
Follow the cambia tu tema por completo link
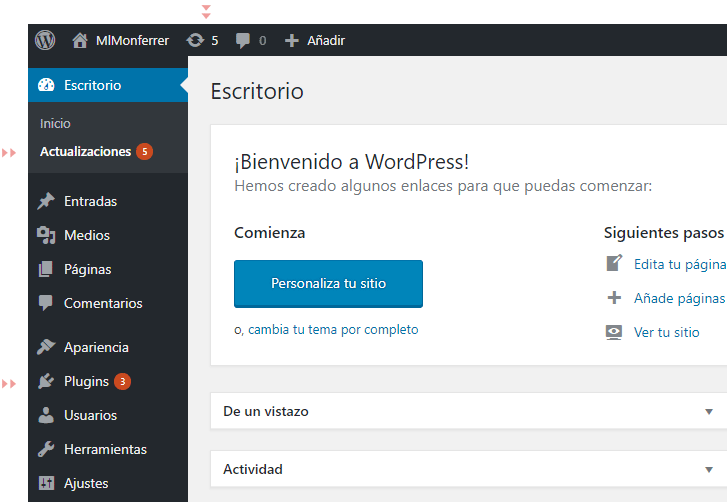(333, 330)
